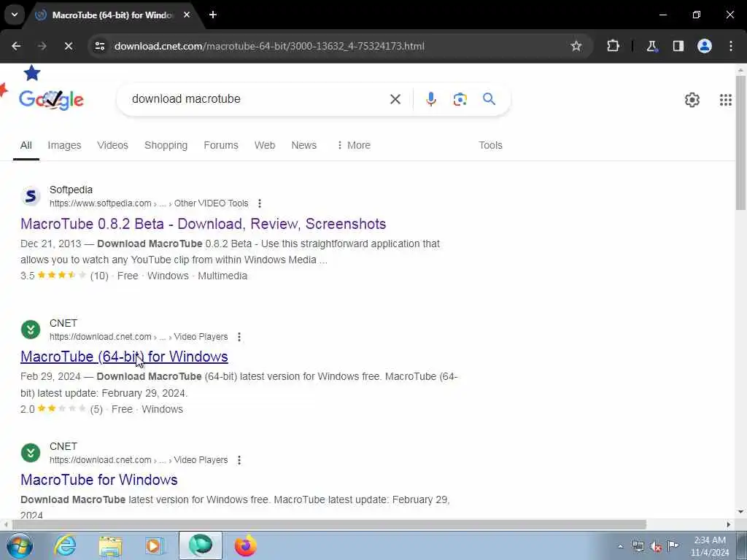Launch Internet Explorer from taskbar

(65, 545)
